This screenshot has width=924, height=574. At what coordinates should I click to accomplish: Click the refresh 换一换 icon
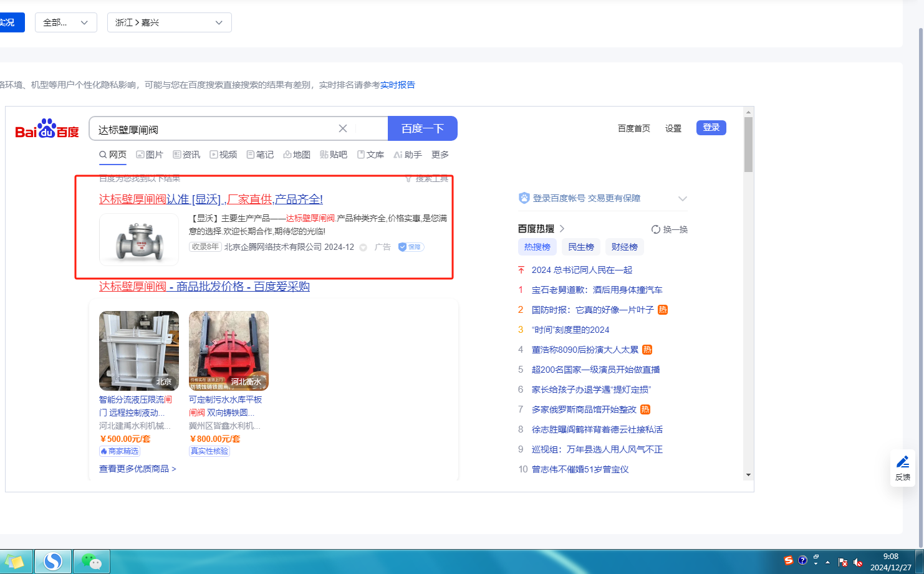point(656,229)
